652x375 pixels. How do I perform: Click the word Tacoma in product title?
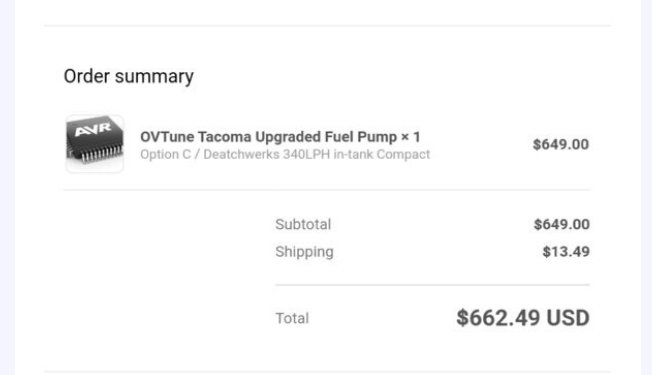(x=225, y=136)
